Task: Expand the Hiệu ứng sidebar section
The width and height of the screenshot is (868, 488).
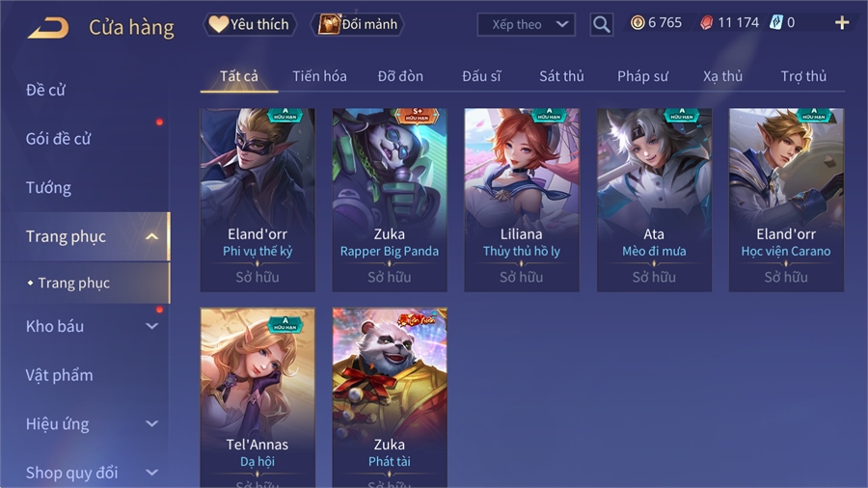Action: [x=151, y=423]
